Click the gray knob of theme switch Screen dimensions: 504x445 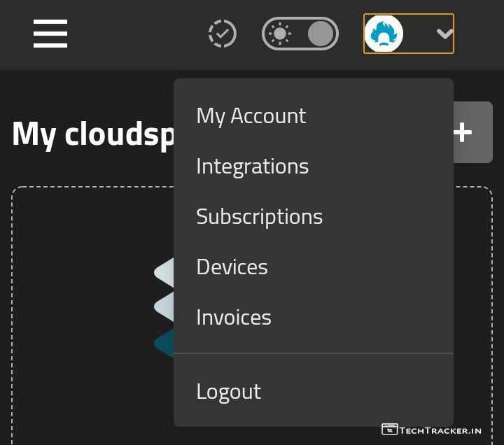[x=321, y=34]
